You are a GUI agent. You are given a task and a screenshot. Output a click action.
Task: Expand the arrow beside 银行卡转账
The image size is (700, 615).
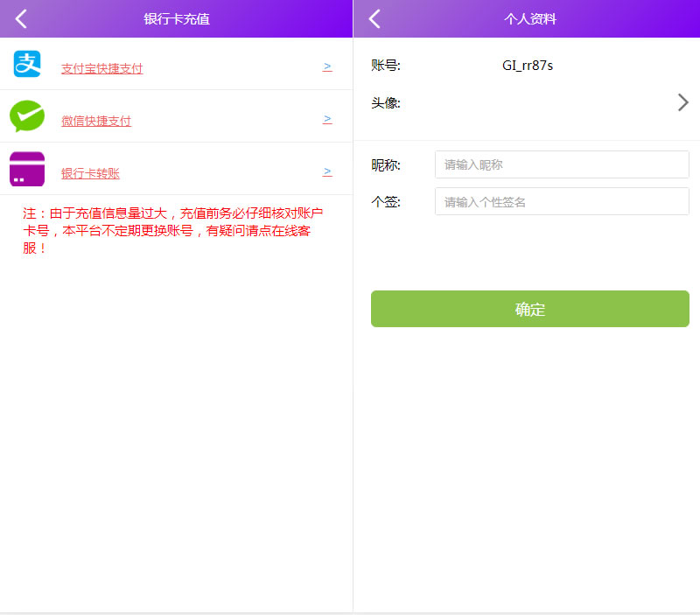point(327,171)
